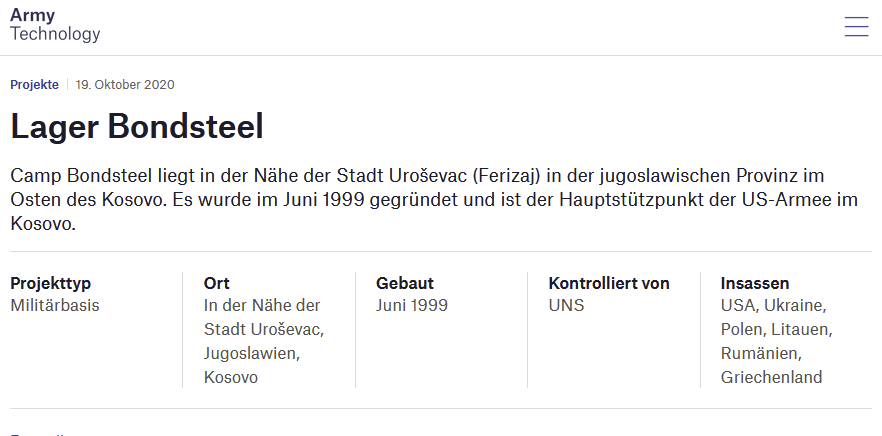The height and width of the screenshot is (436, 882).
Task: Select the Ort column label
Action: click(217, 283)
